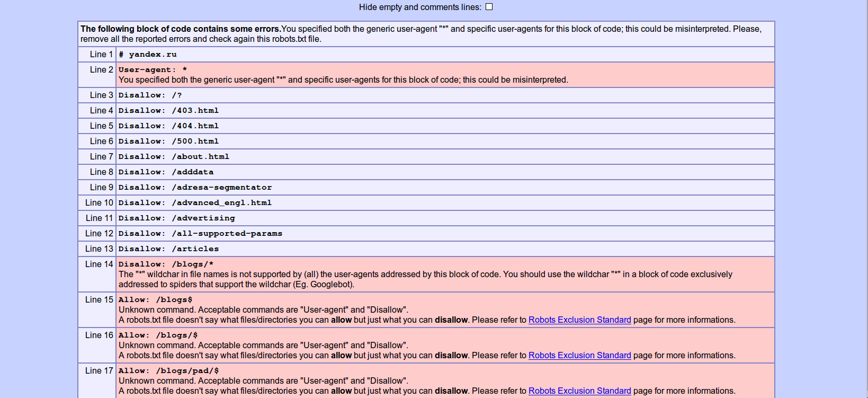Click the 'Allow: /blogs$' code line
This screenshot has width=868, height=398.
click(x=156, y=300)
